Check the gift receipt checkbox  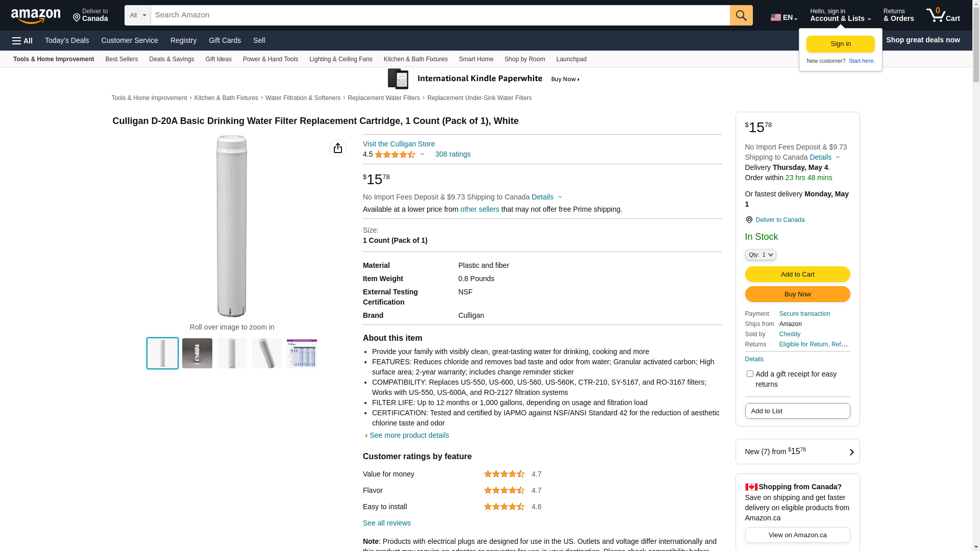(750, 374)
